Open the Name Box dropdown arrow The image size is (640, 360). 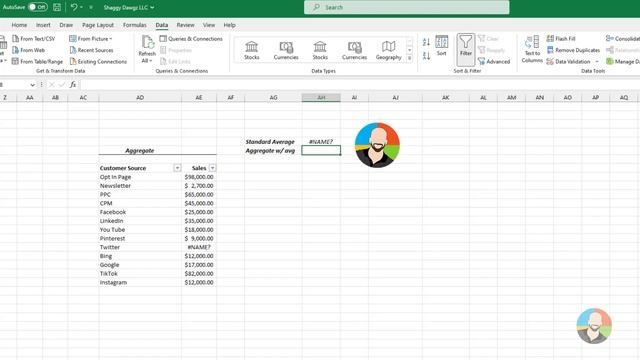32,85
